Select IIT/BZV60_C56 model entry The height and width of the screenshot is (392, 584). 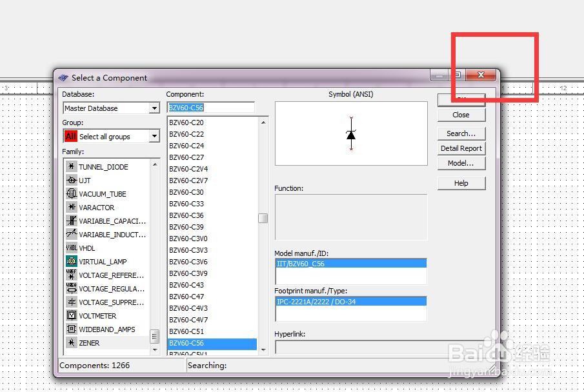pyautogui.click(x=351, y=264)
